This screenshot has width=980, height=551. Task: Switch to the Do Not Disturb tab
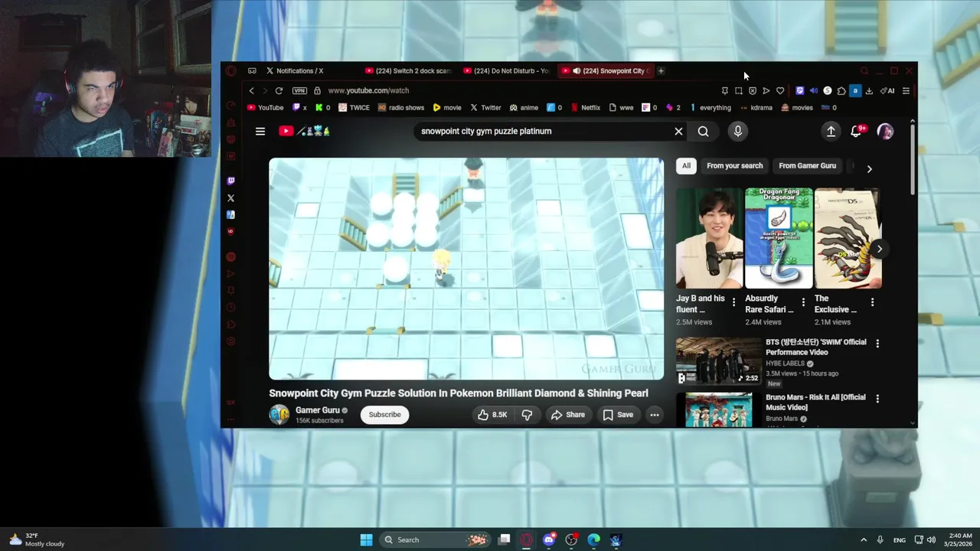[x=507, y=71]
